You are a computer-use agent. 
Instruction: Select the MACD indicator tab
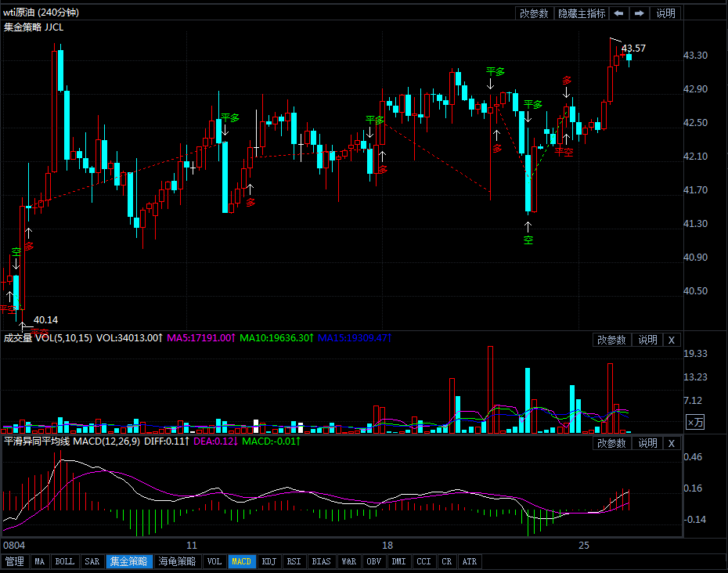tap(242, 561)
